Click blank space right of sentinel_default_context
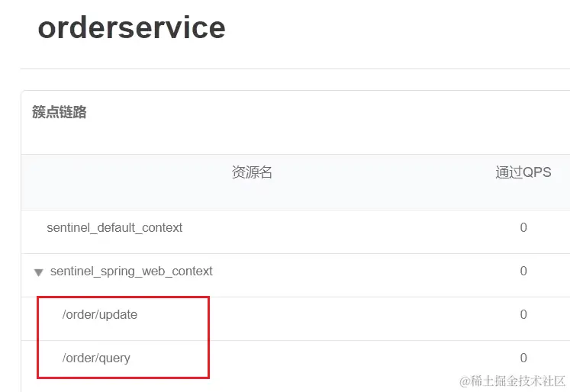The image size is (570, 392). [343, 227]
